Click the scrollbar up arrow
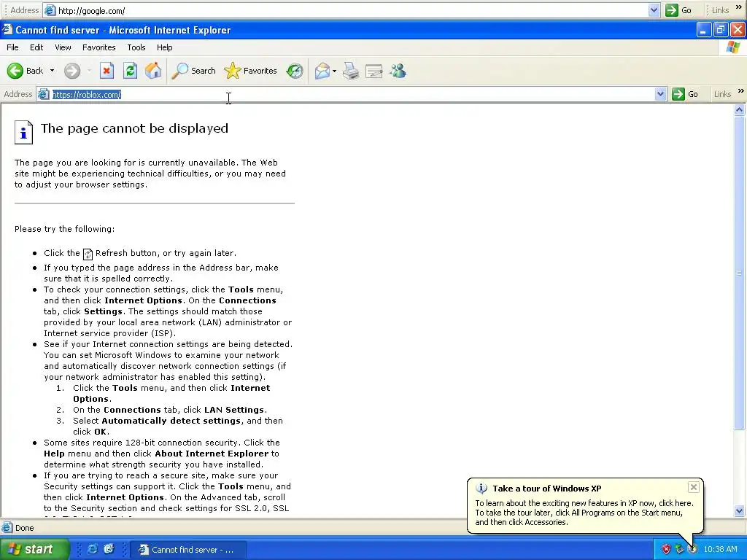The height and width of the screenshot is (560, 747). point(740,110)
